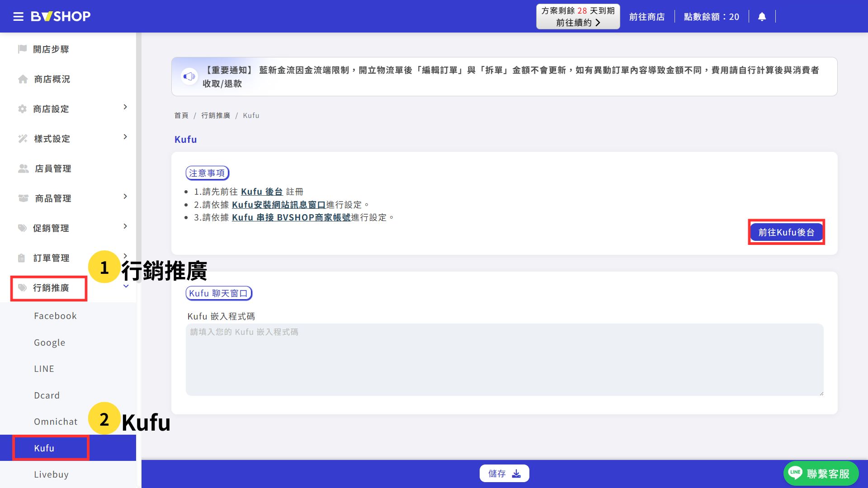The height and width of the screenshot is (488, 868).
Task: Expand the 商品管理 submenu chevron
Action: (x=125, y=197)
